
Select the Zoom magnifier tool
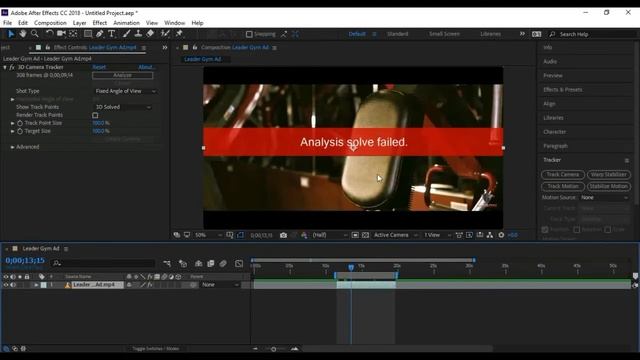pos(35,34)
